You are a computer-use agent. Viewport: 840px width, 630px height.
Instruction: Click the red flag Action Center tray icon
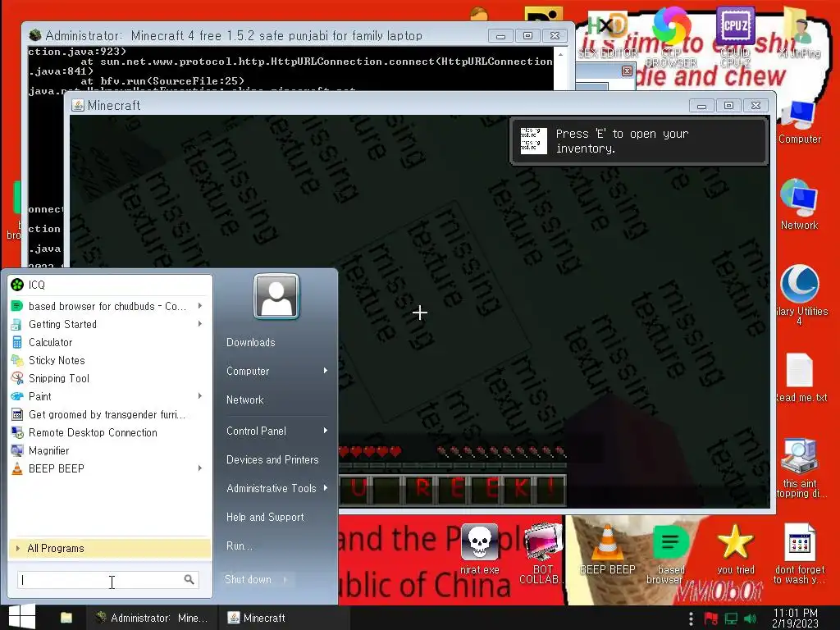click(711, 619)
